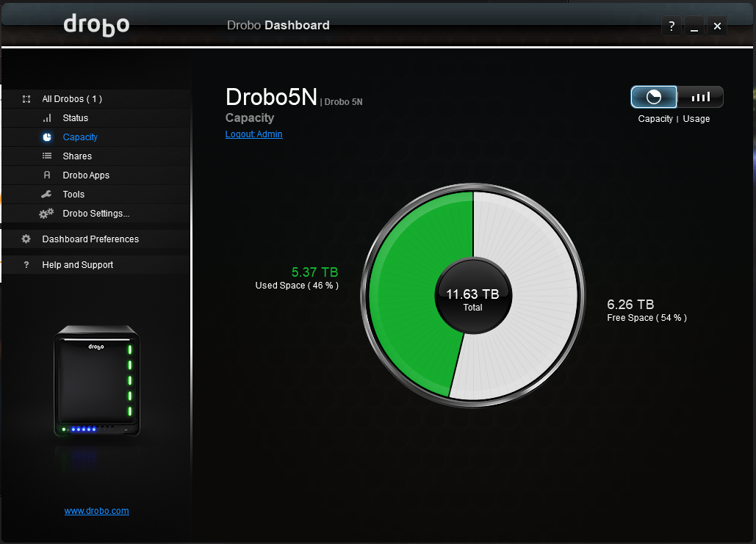This screenshot has width=756, height=544.
Task: Open Dashboard Preferences
Action: pos(96,239)
